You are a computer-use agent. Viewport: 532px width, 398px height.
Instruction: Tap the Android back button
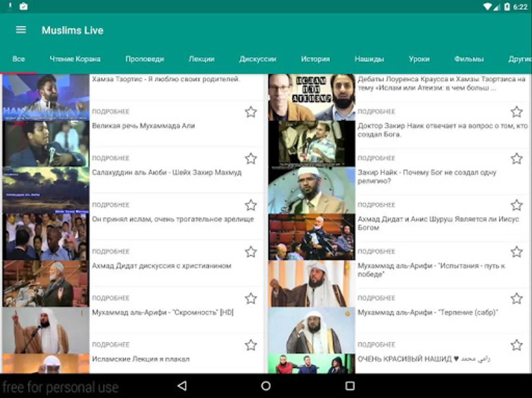click(x=182, y=386)
